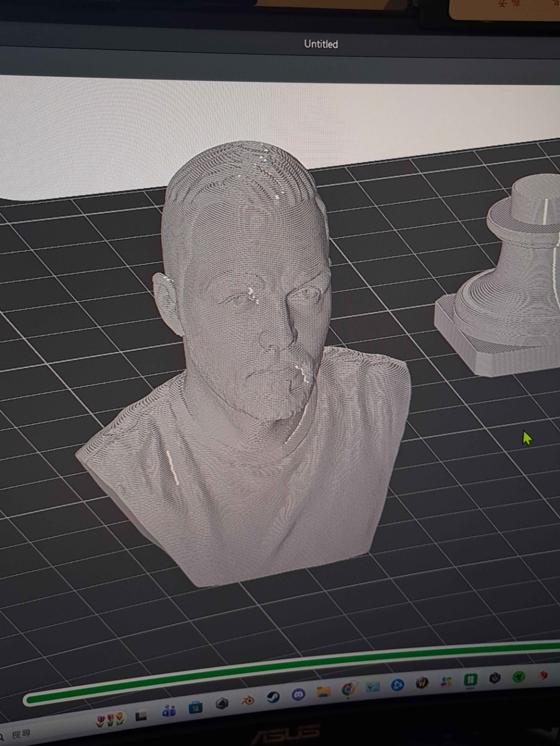Open Discord from the taskbar
The image size is (560, 746).
[298, 694]
